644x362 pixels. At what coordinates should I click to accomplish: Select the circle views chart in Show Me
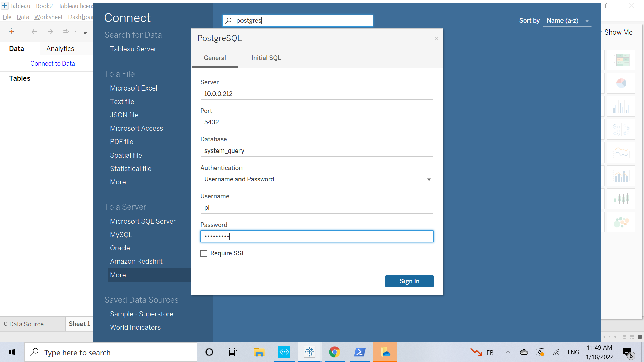621,129
